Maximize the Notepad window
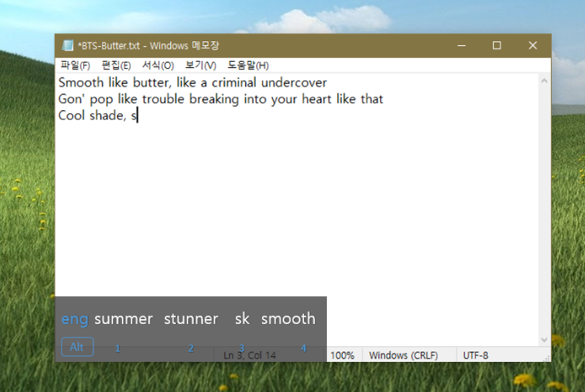The image size is (585, 392). tap(496, 46)
